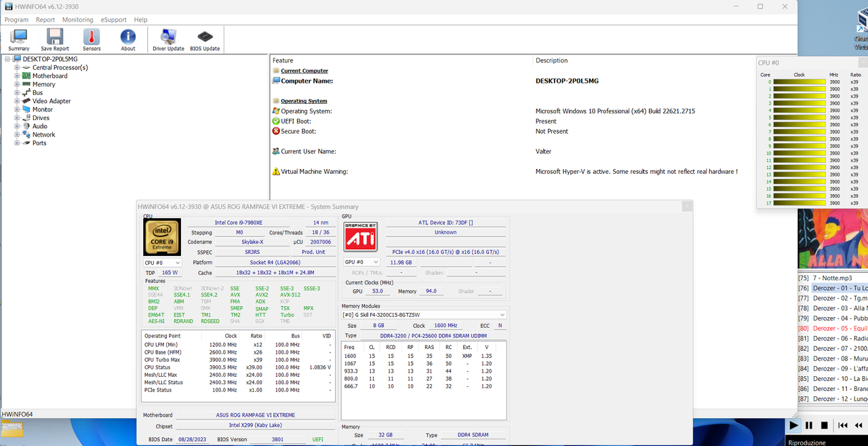Click the green UEFI Boot check icon

(x=276, y=121)
